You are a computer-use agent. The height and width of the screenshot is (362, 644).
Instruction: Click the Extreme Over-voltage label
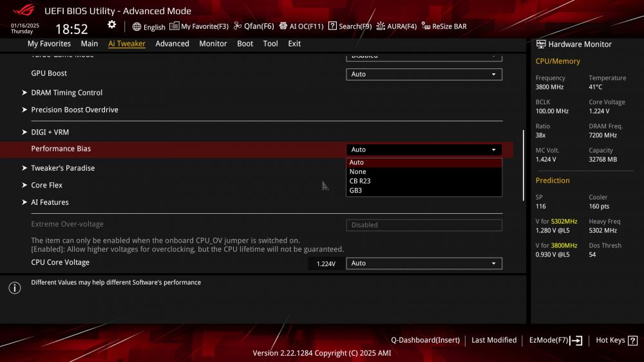point(68,224)
